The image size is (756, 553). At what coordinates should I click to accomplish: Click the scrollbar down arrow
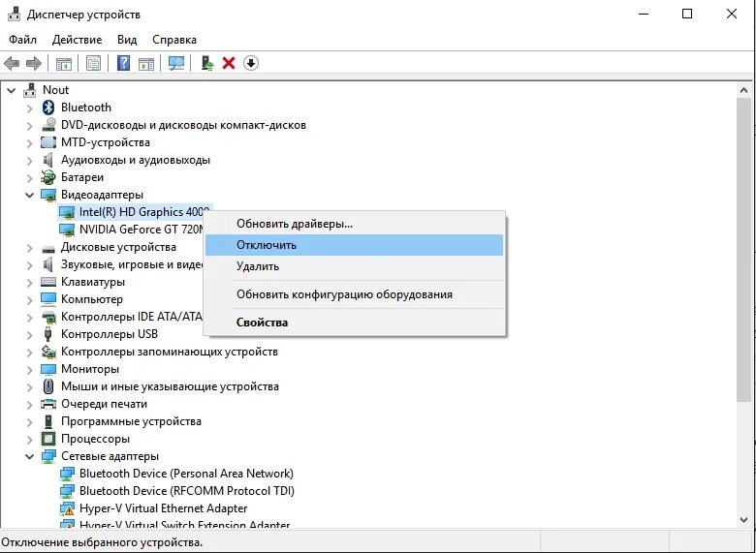(x=743, y=519)
